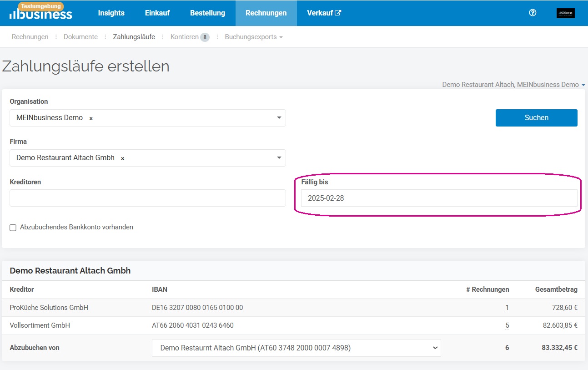Click the total invoice count 6
This screenshot has width=588, height=370.
point(507,348)
